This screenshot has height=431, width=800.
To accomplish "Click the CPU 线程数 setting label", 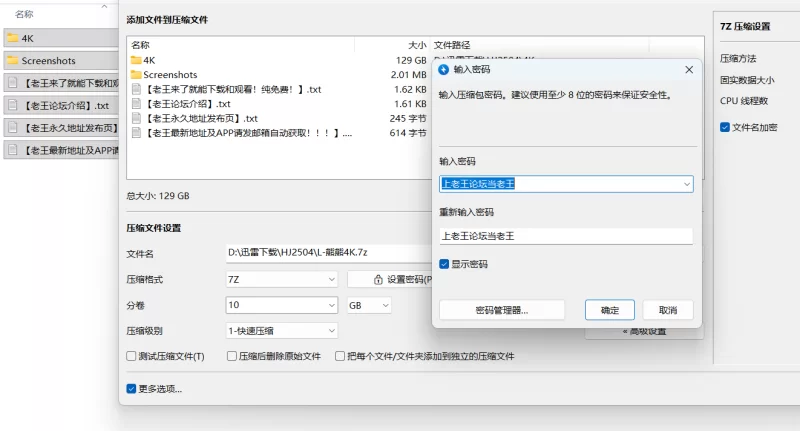I will pos(744,101).
